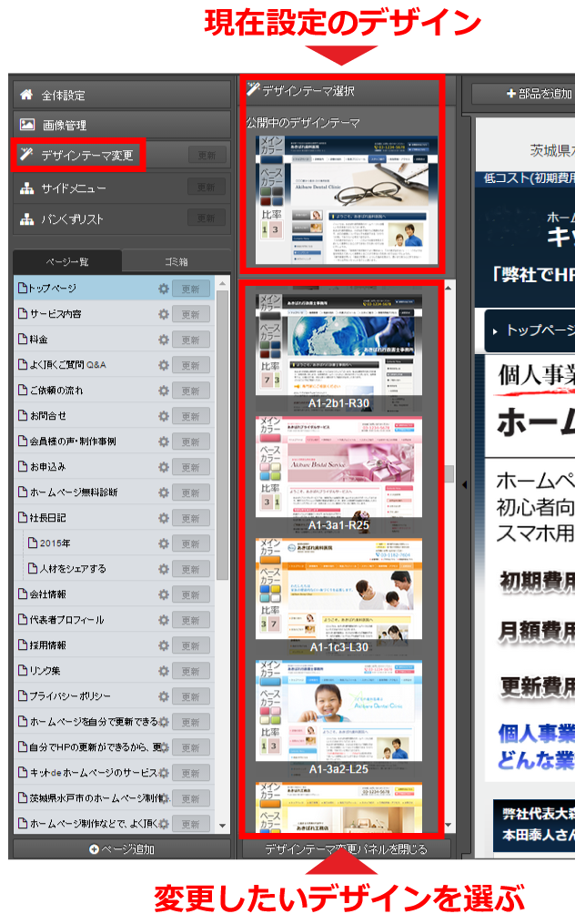The image size is (575, 924).
Task: Open gear settings for ホームページ無料診断
Action: 163,492
